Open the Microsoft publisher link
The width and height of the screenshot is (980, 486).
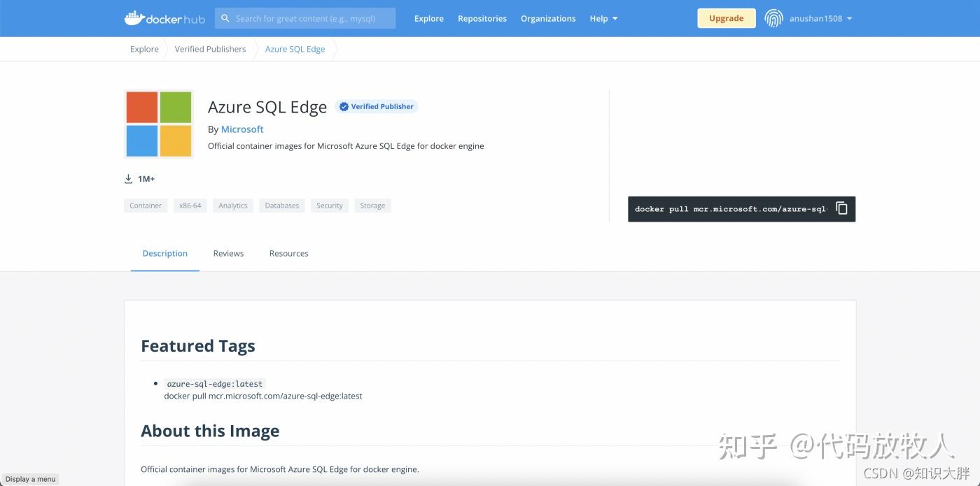click(x=242, y=129)
